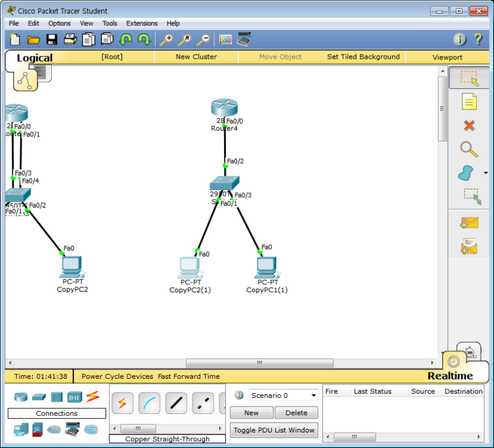494x448 pixels.
Task: Choose the Copper Cross-Over dashed cable
Action: 203,403
